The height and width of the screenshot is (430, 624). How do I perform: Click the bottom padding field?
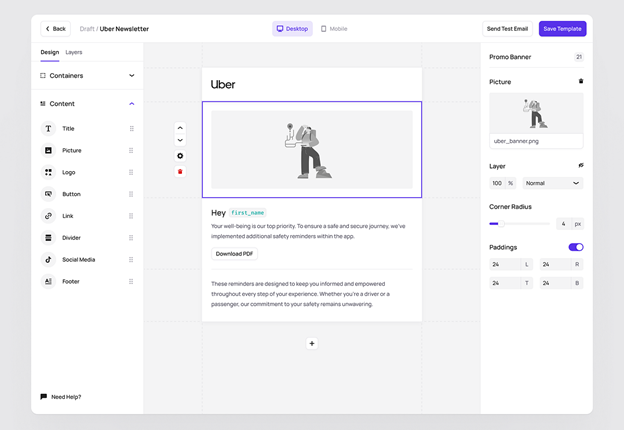click(562, 283)
